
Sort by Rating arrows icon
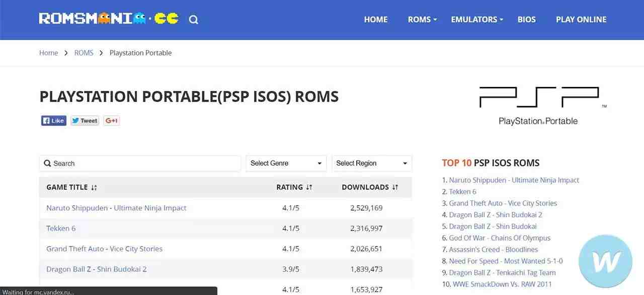click(309, 187)
